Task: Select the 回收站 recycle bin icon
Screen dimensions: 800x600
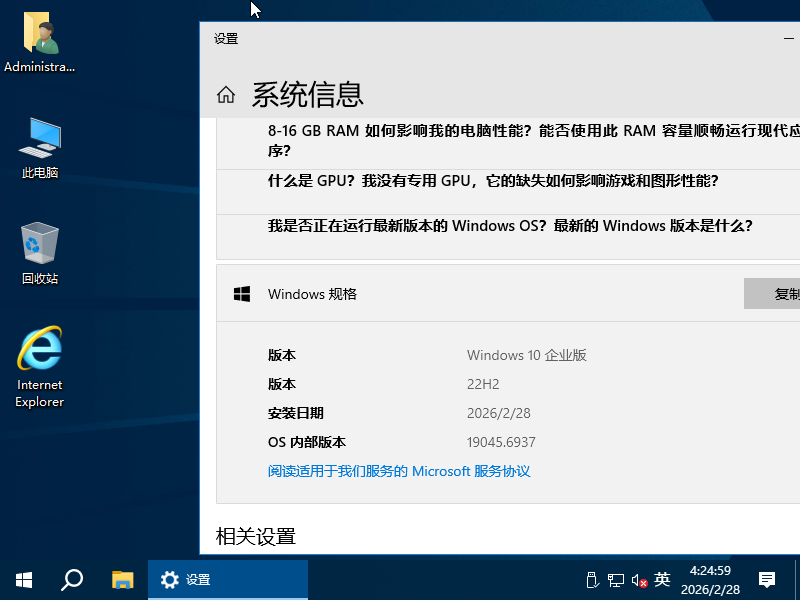Action: 40,252
